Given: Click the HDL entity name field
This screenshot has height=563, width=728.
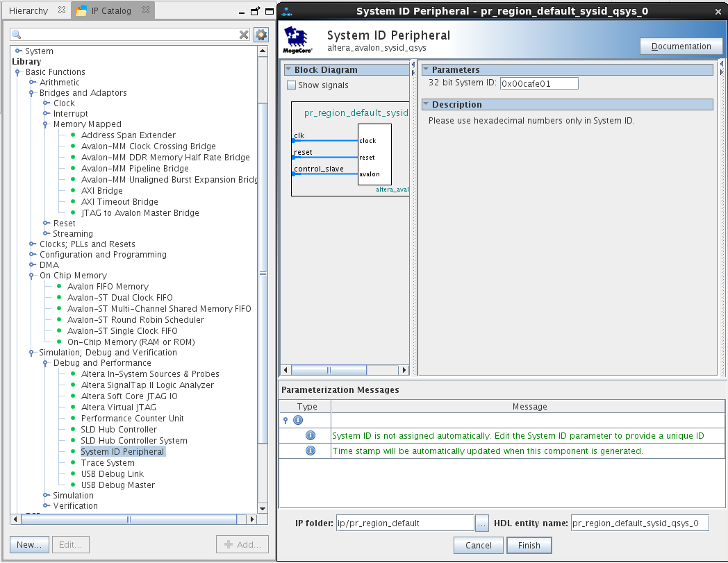Looking at the screenshot, I should (x=640, y=523).
